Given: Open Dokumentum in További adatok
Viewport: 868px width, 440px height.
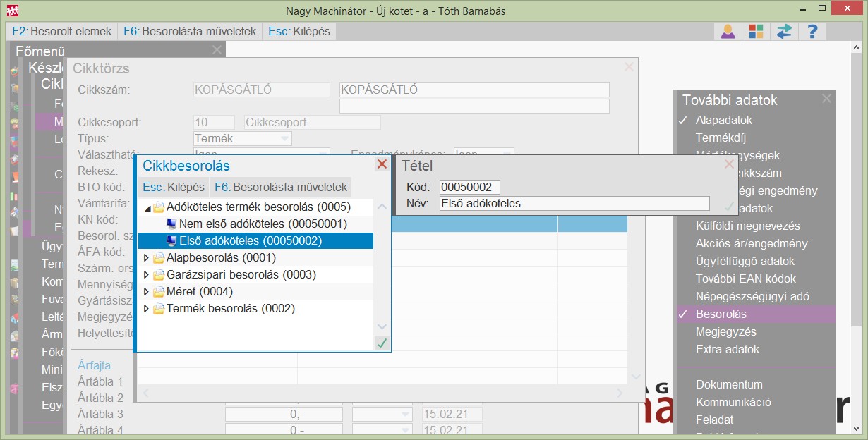Looking at the screenshot, I should coord(729,385).
